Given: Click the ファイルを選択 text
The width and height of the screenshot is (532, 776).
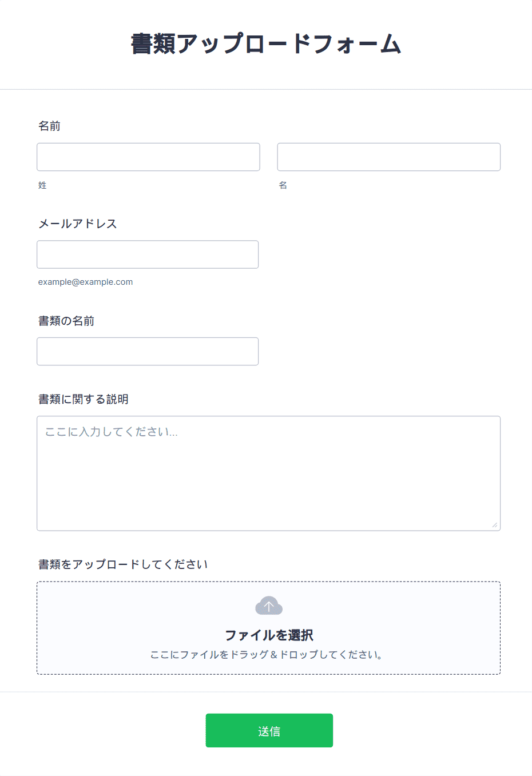Looking at the screenshot, I should (x=269, y=635).
